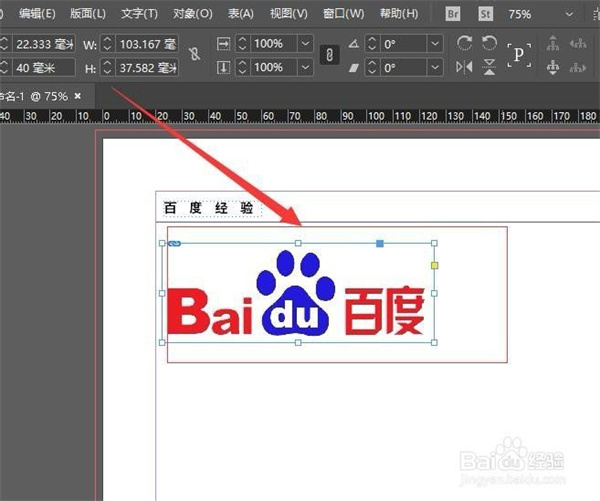Click the X position field 22.333

(44, 44)
